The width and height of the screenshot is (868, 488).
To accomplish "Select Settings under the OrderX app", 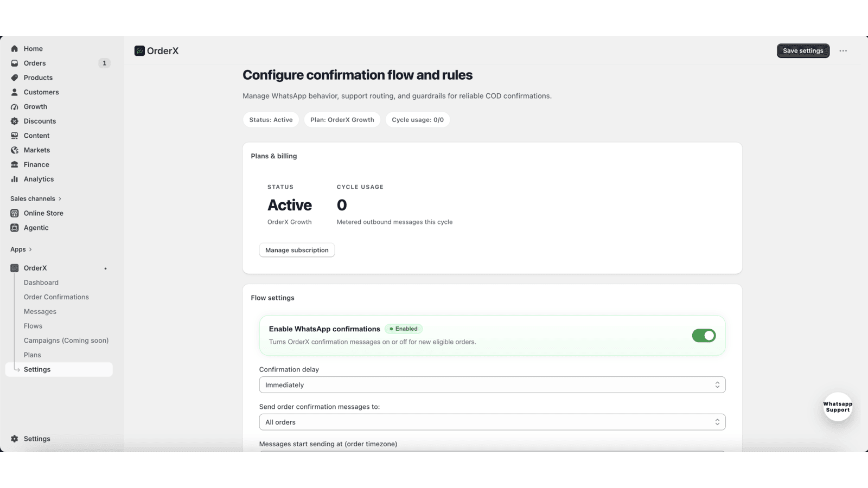I will pyautogui.click(x=59, y=369).
